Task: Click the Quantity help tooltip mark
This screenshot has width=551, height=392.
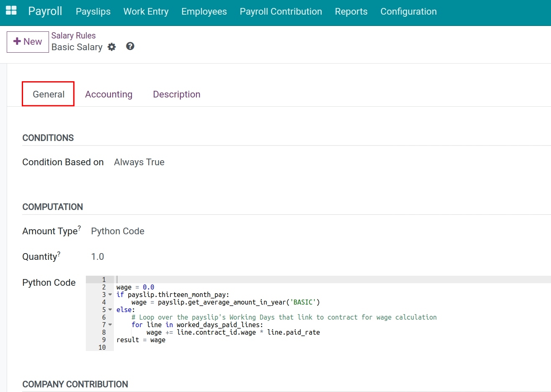Action: click(x=59, y=253)
